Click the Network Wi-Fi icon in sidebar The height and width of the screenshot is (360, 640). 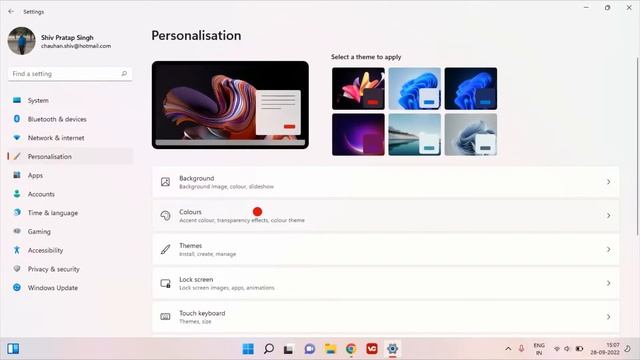(x=17, y=138)
